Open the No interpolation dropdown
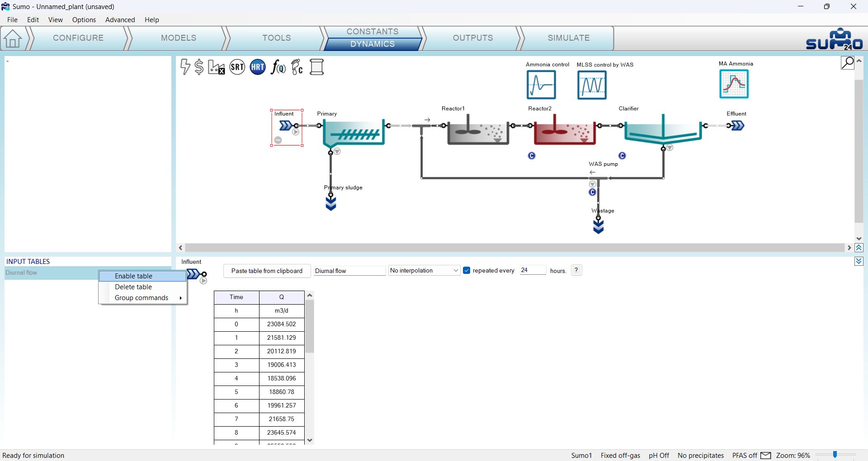The image size is (868, 461). click(424, 271)
